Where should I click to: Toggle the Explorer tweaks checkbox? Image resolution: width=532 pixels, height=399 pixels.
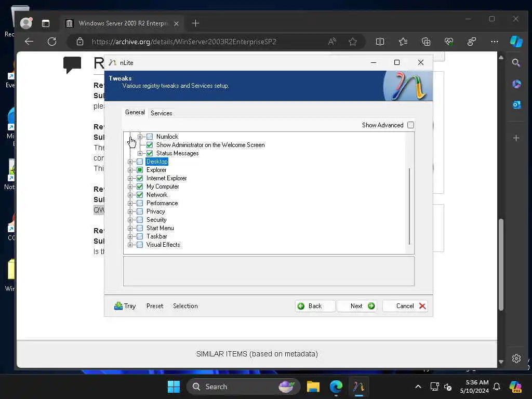[140, 170]
